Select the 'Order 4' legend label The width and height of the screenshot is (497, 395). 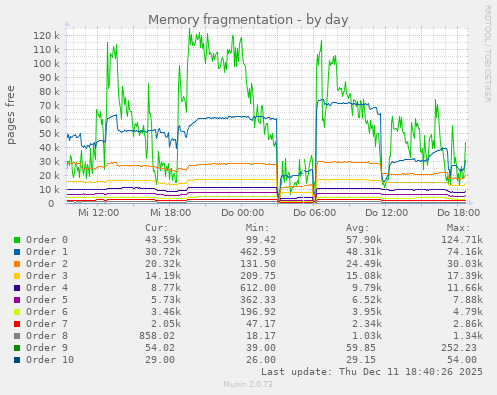tap(47, 288)
